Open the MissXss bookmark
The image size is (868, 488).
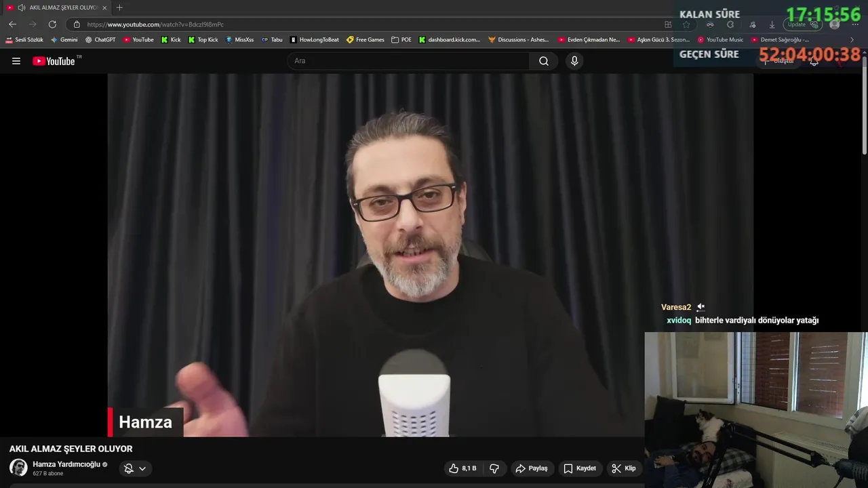pyautogui.click(x=239, y=40)
